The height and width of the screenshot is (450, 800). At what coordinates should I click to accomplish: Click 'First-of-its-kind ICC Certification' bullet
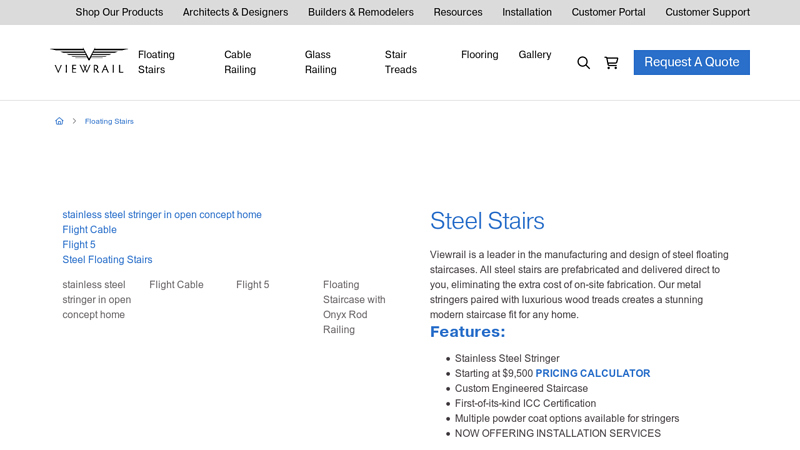(525, 404)
